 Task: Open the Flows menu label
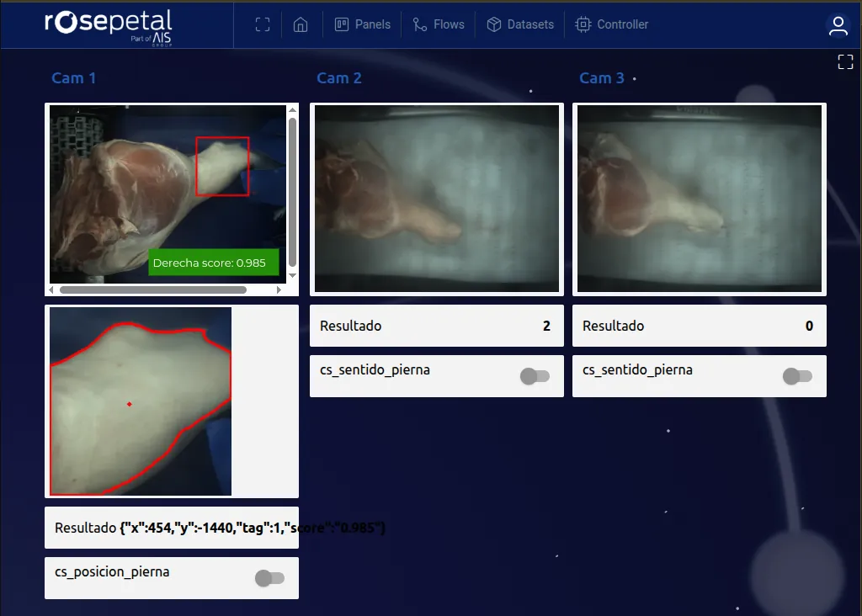449,24
